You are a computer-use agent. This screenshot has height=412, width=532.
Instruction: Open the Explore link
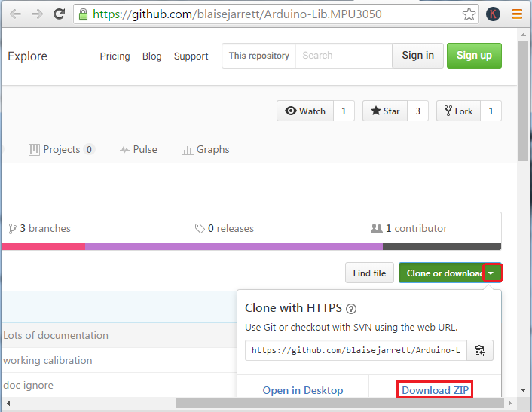pyautogui.click(x=27, y=56)
